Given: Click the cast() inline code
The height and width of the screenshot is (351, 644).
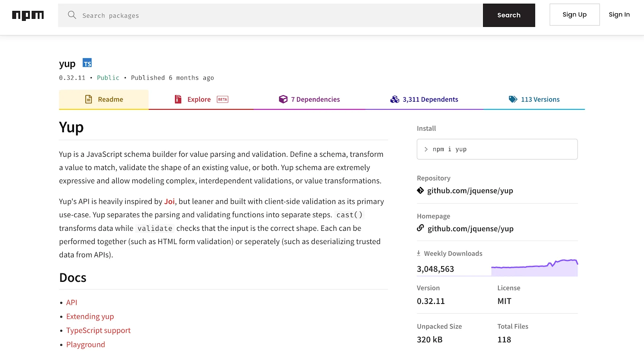Looking at the screenshot, I should tap(349, 215).
